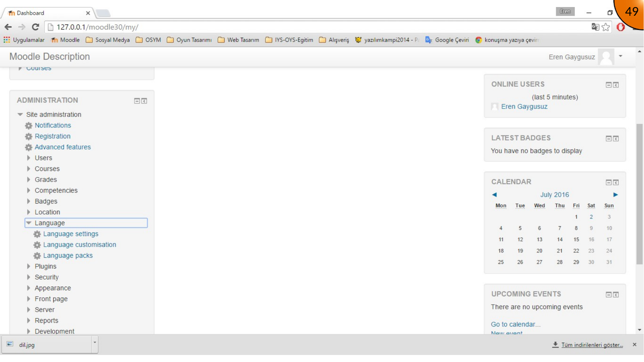
Task: Expand the Plugins node
Action: tap(28, 266)
